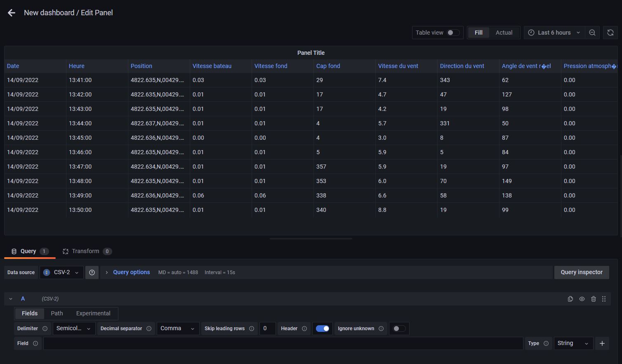
Task: Duplicate query A with the copy icon
Action: pos(570,299)
